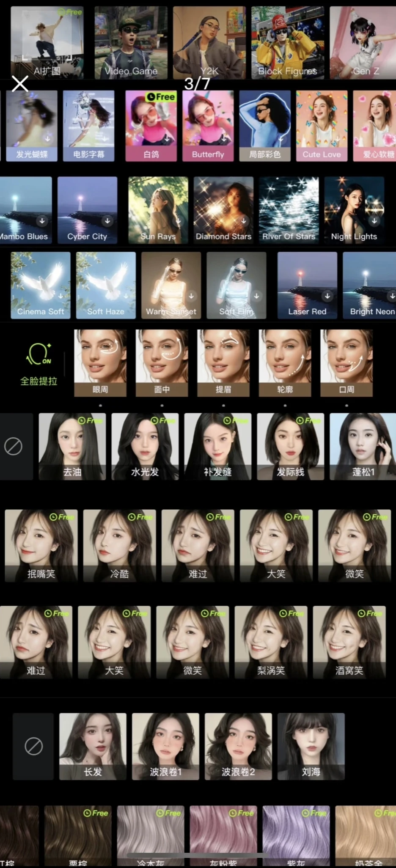The width and height of the screenshot is (396, 868).
Task: Download the Cyber City filter
Action: point(107,220)
